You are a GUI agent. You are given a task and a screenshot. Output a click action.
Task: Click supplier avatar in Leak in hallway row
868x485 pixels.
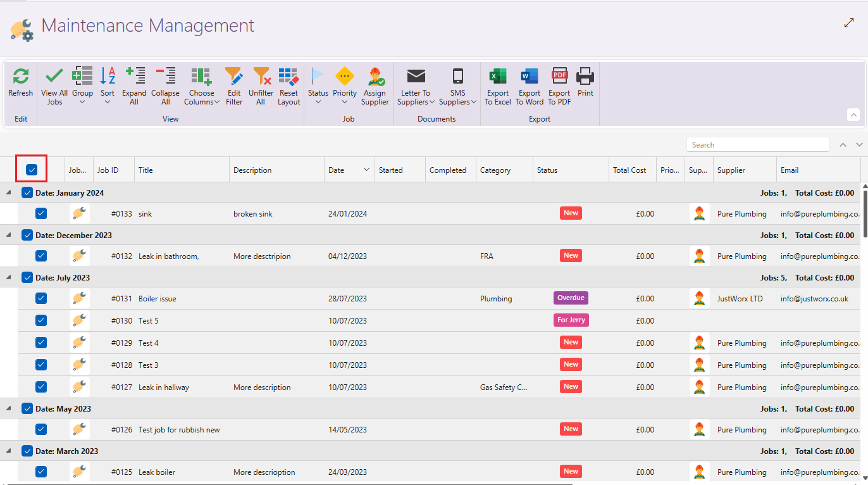click(699, 387)
